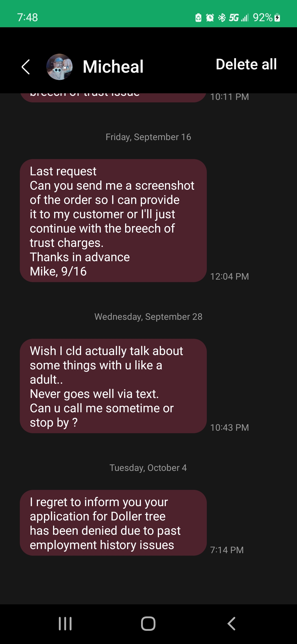Tap the Tuesday, October 4 date header
Screen dimensions: 297x644
pos(148,468)
